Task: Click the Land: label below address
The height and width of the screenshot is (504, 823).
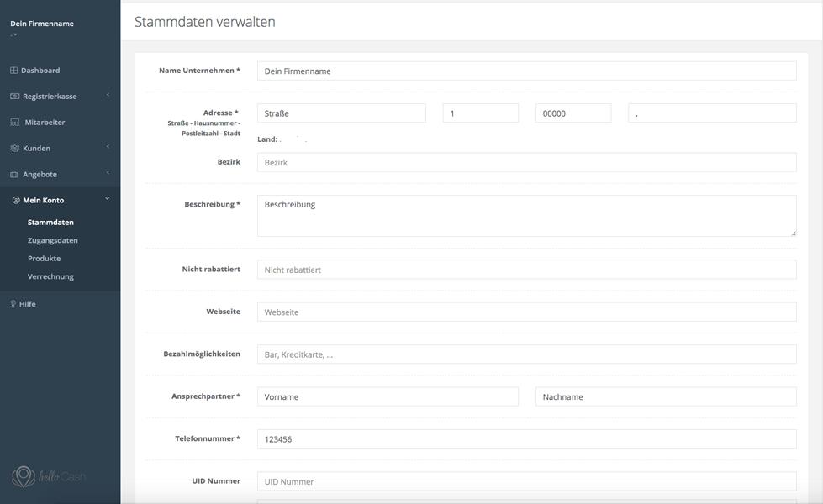Action: click(x=267, y=139)
